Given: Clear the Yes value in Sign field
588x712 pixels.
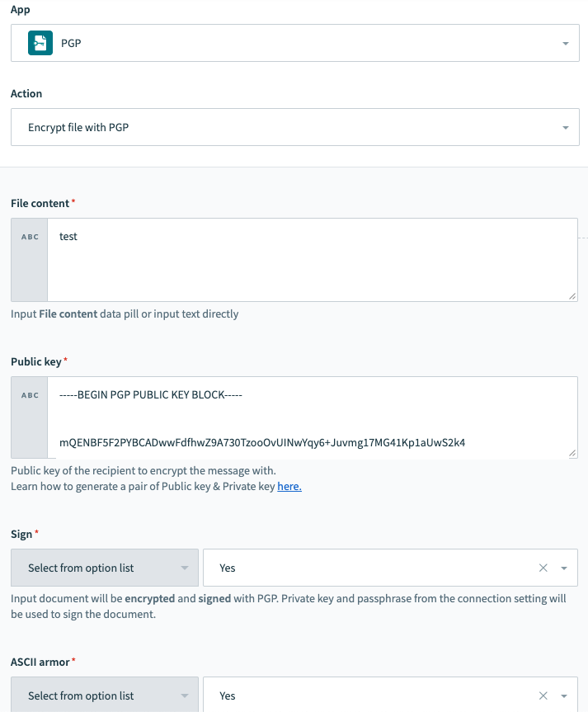Looking at the screenshot, I should coord(543,568).
